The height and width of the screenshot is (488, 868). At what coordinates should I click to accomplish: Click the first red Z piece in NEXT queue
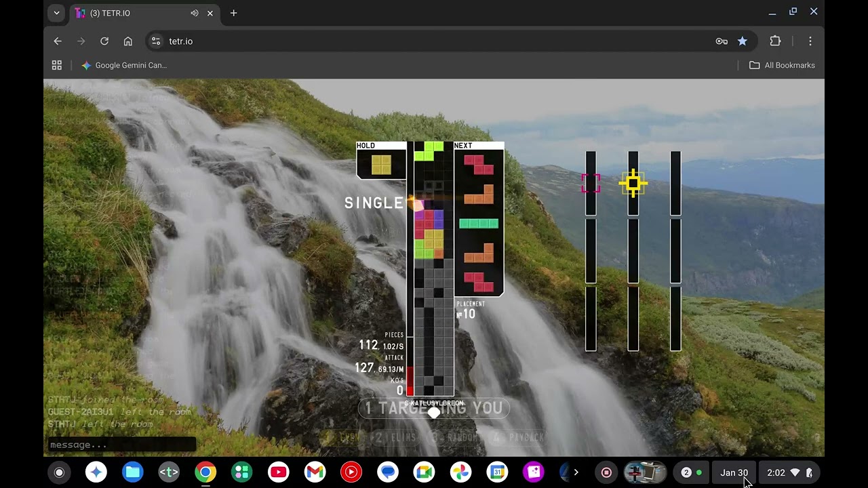click(479, 165)
